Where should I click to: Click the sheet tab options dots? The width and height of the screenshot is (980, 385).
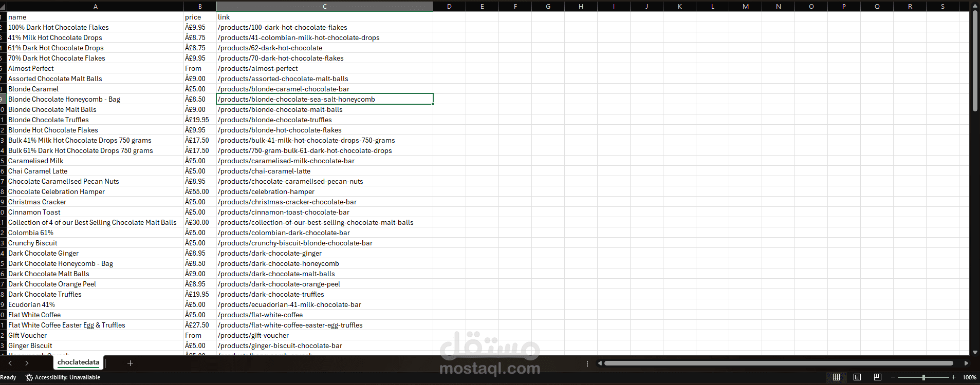(587, 363)
